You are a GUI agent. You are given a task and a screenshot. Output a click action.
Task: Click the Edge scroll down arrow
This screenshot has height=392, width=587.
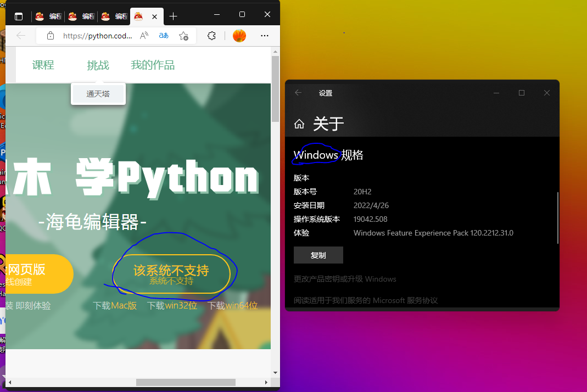tap(276, 373)
